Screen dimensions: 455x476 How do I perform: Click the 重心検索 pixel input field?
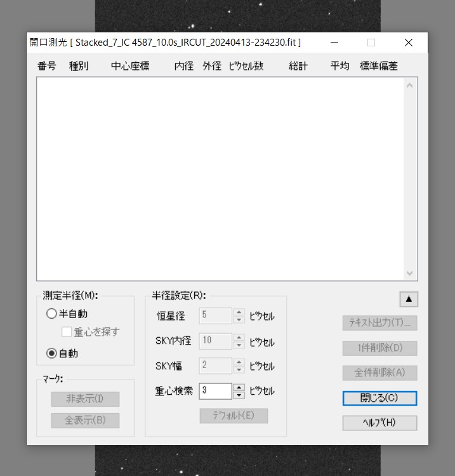[x=215, y=391]
